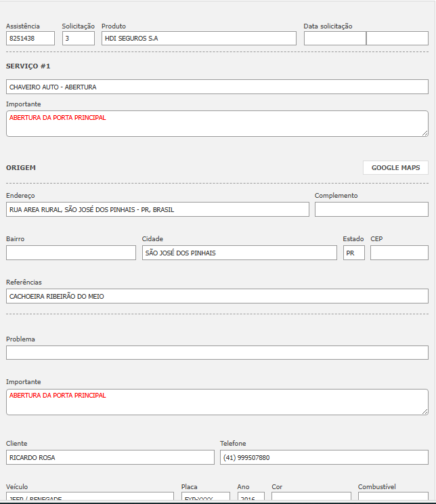Focus the CEP input field
436x504 pixels.
click(x=399, y=253)
